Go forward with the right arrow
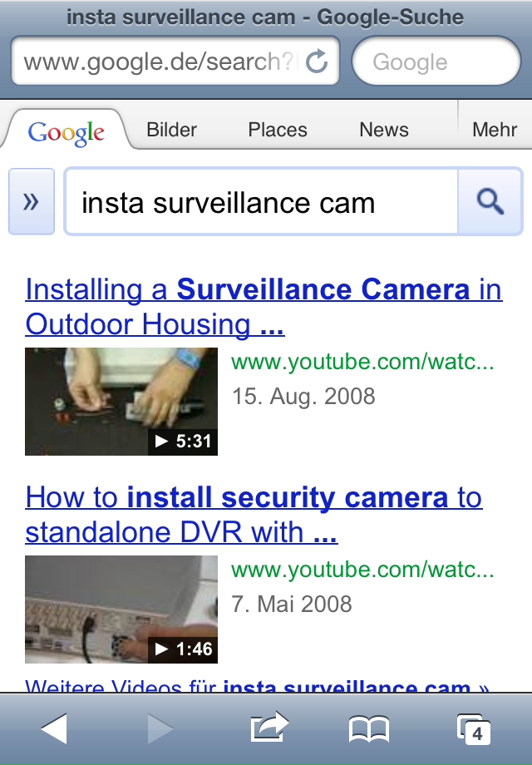Screen dimensions: 532x765 (x=160, y=728)
